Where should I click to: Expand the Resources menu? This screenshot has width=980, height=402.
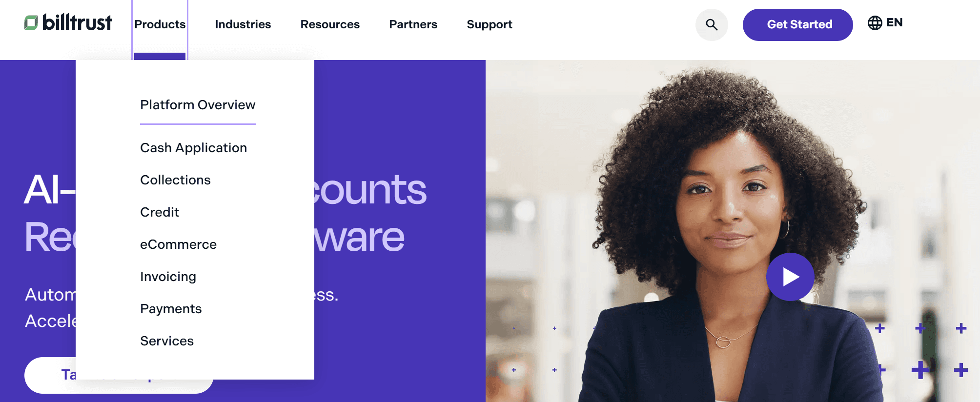pos(330,24)
